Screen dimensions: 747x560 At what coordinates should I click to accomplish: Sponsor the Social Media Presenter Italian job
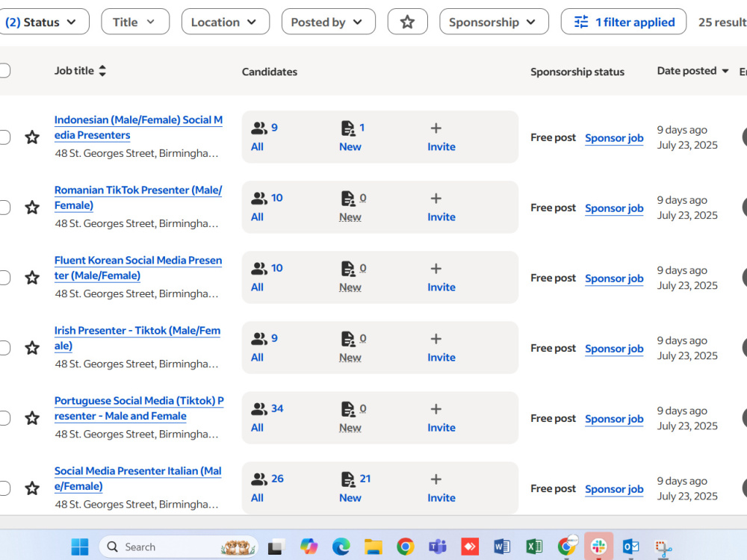pyautogui.click(x=614, y=489)
